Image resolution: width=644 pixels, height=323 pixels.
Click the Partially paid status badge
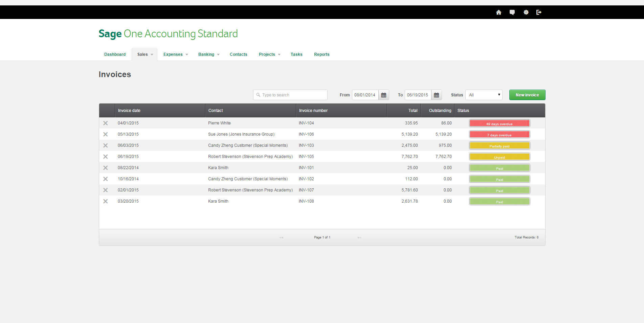(x=499, y=145)
